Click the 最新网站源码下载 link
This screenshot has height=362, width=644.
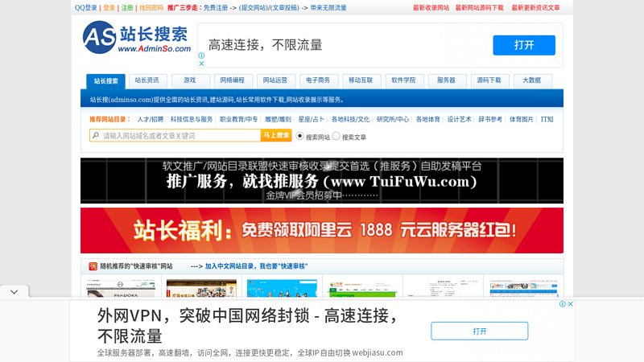pyautogui.click(x=479, y=8)
